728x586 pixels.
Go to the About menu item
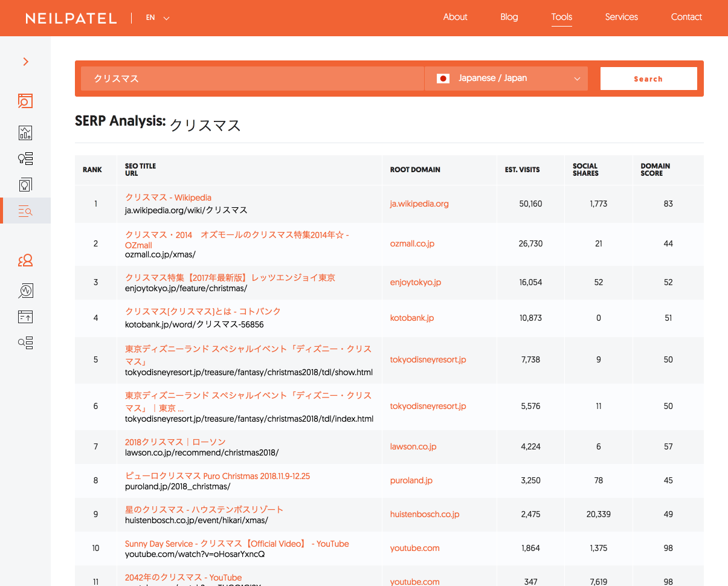coord(456,17)
